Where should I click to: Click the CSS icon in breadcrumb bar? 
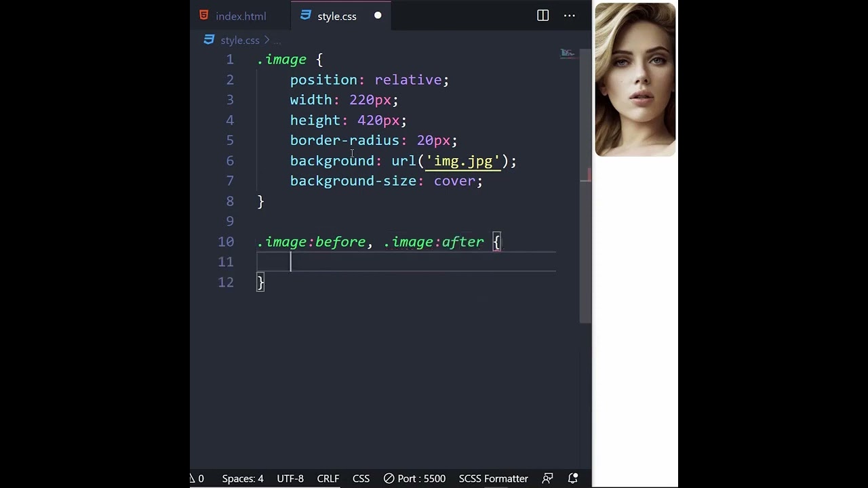209,40
